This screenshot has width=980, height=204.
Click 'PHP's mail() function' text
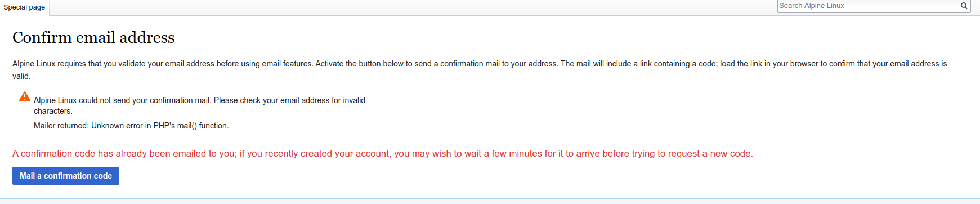(x=191, y=126)
